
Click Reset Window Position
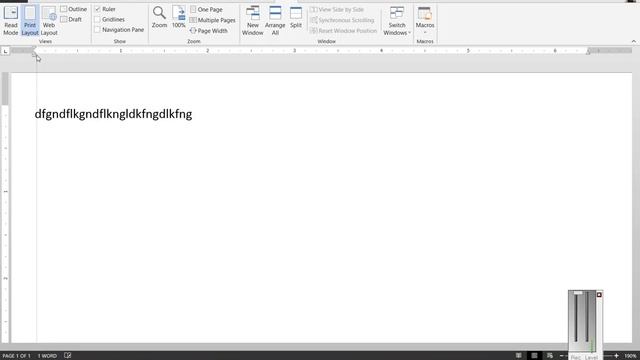(x=344, y=31)
